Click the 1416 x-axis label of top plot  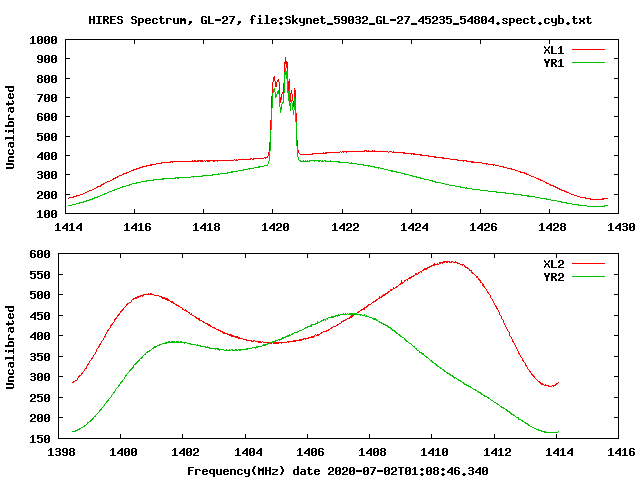[137, 227]
